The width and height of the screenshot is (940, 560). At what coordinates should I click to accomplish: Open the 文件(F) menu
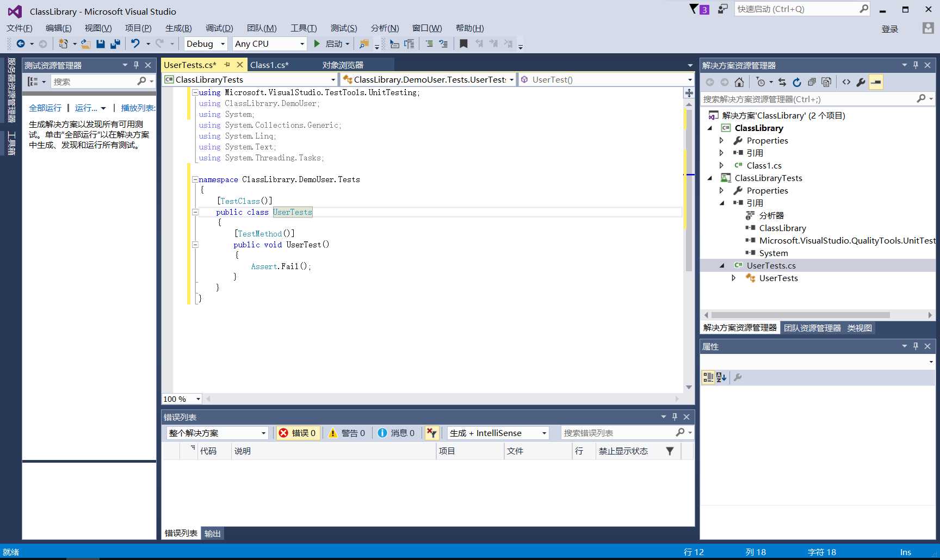click(x=20, y=28)
